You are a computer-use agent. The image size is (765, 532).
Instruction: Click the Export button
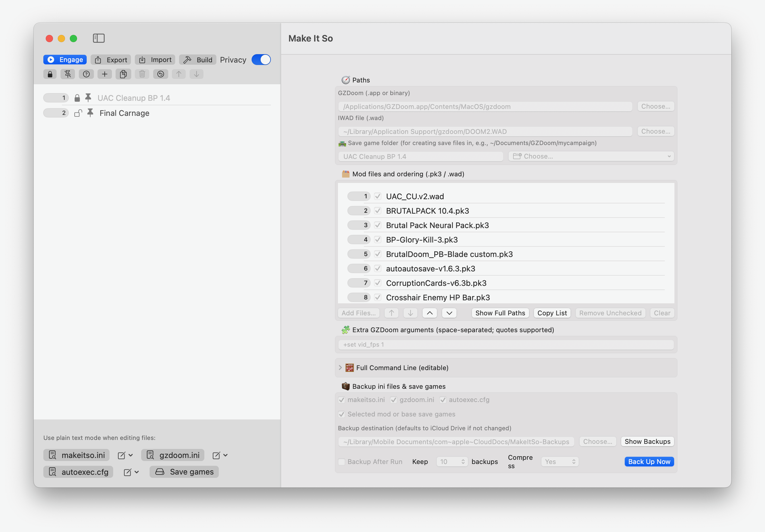[x=111, y=60]
